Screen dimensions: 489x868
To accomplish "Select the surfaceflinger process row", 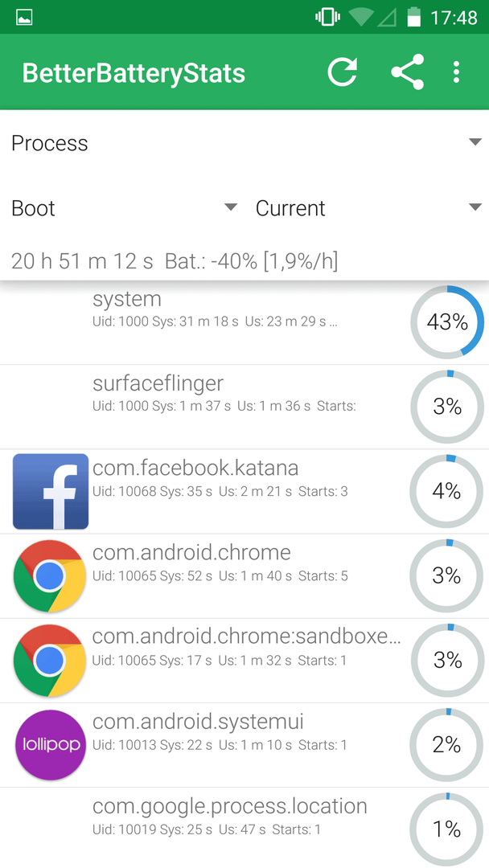I will [244, 407].
